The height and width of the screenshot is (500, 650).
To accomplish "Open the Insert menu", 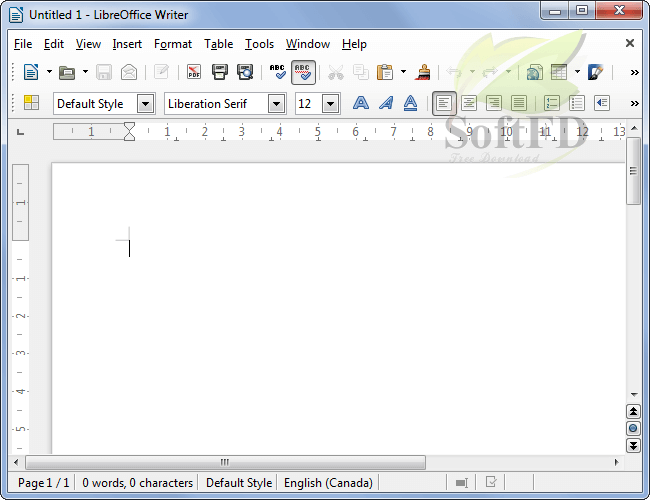I will coord(127,44).
